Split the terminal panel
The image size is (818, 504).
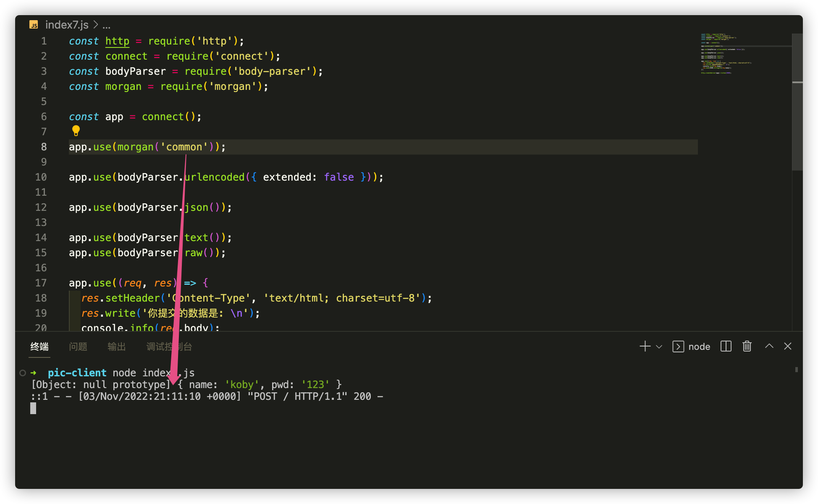[x=726, y=346]
